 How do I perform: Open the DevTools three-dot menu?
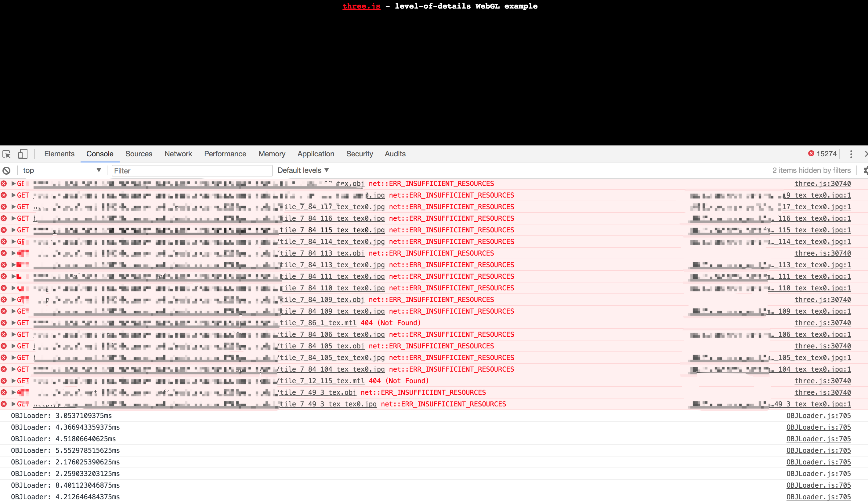[x=851, y=154]
